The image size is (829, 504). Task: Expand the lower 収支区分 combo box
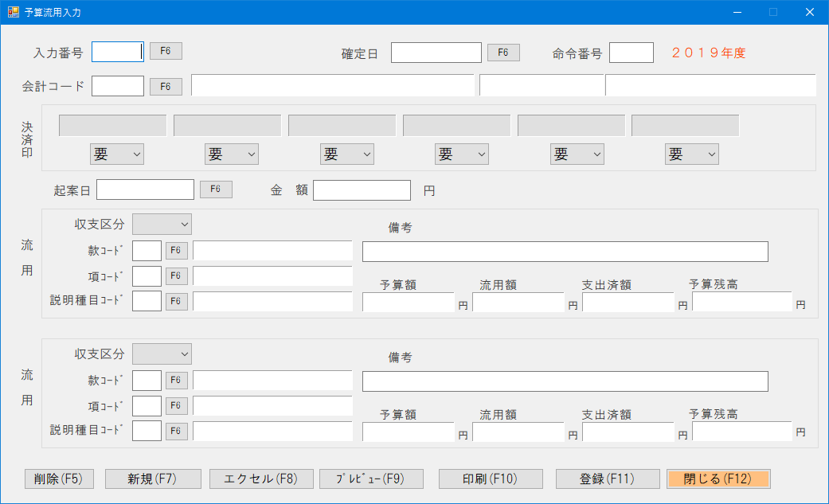162,354
